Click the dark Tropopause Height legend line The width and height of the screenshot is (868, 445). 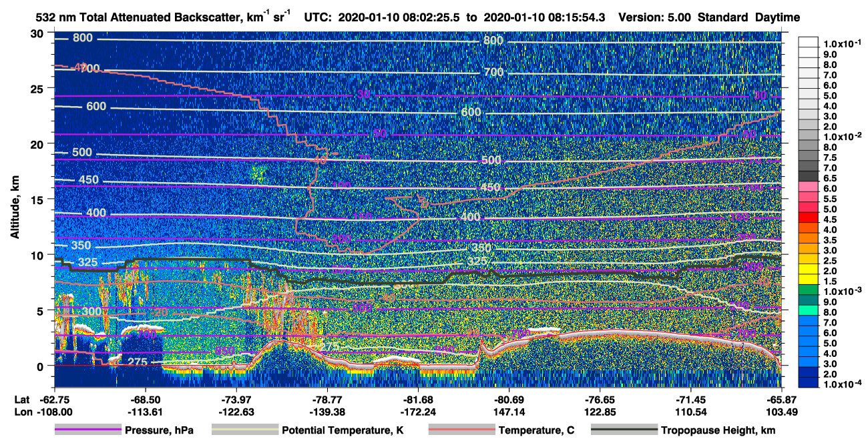point(624,430)
